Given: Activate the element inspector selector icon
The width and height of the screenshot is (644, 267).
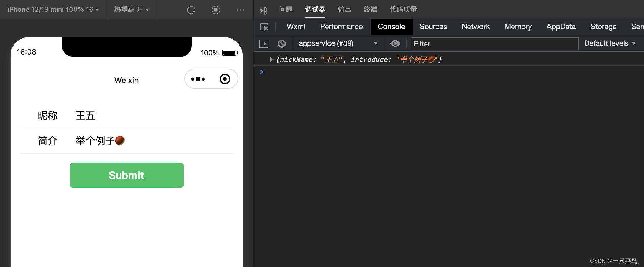Looking at the screenshot, I should coord(264,27).
